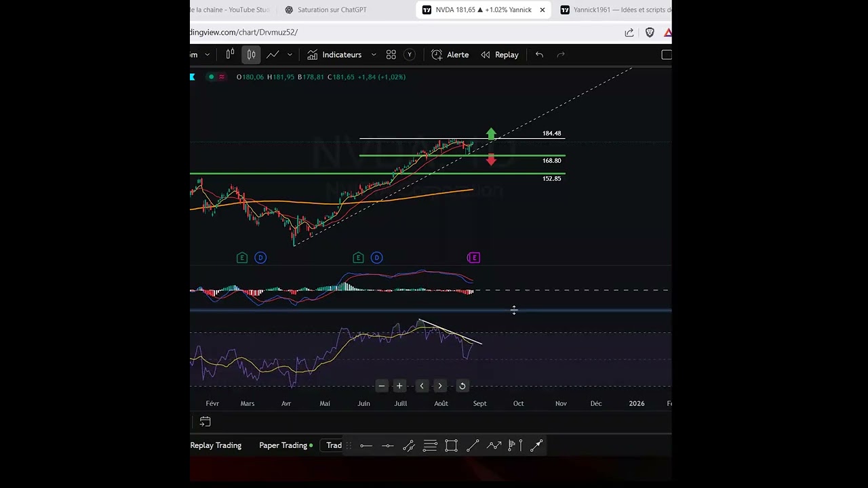The image size is (868, 488).
Task: Start bar Replay mode
Action: (500, 55)
